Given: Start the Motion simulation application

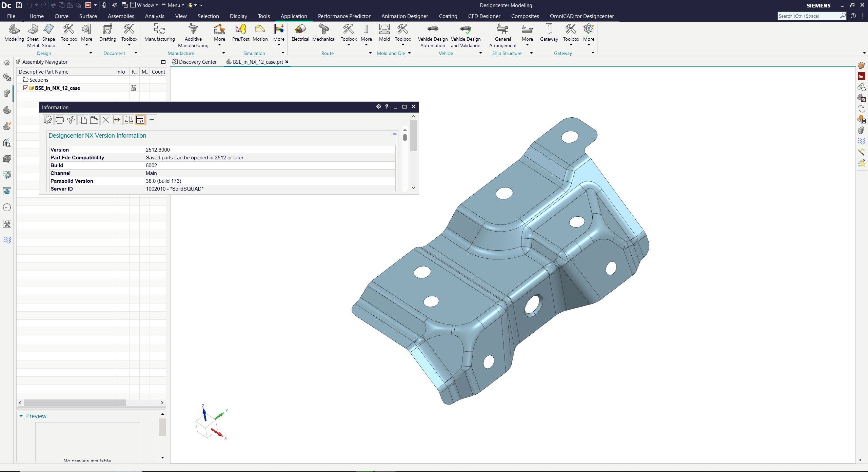Looking at the screenshot, I should coord(260,33).
